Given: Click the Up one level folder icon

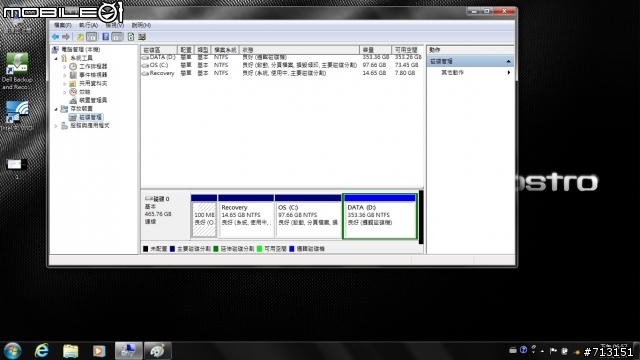Looking at the screenshot, I should 80,37.
